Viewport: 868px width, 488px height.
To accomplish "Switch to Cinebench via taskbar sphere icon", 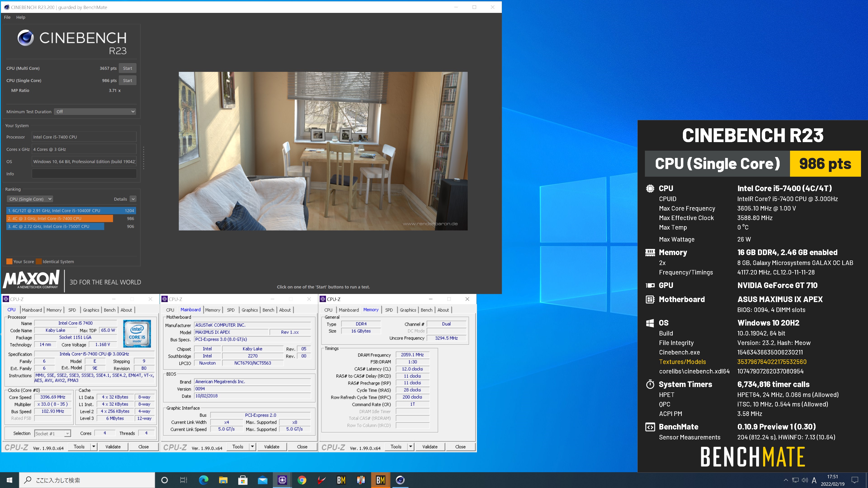I will (x=400, y=480).
